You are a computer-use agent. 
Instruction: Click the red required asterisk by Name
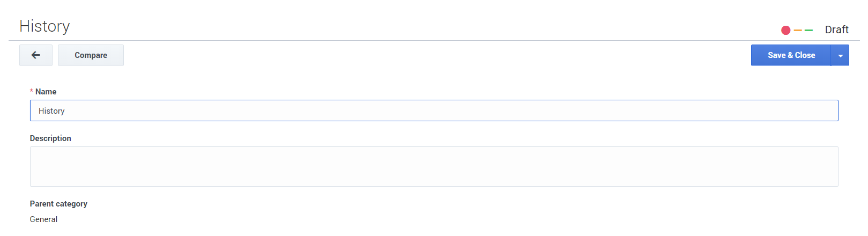(x=32, y=92)
